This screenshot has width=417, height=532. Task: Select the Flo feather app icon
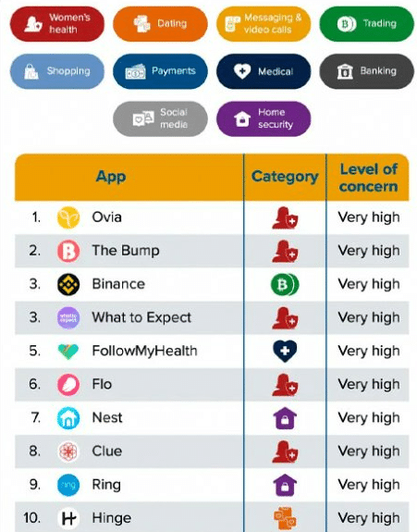coord(68,384)
